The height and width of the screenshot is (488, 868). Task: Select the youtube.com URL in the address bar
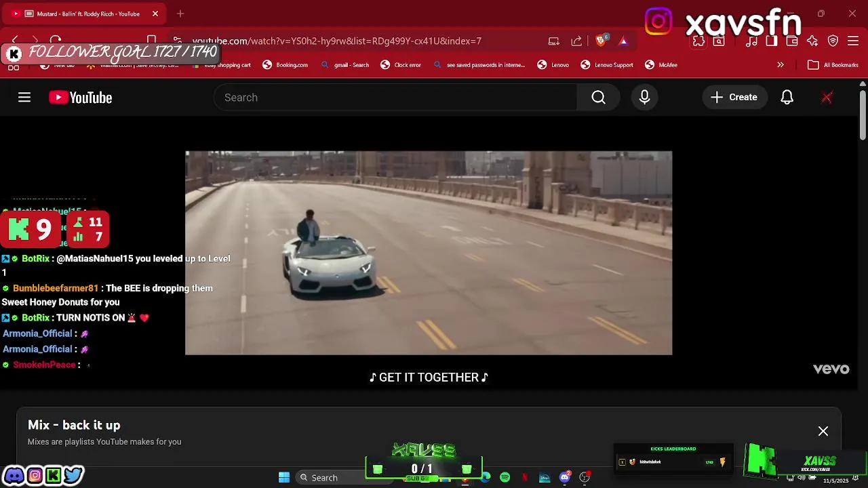[x=337, y=41]
